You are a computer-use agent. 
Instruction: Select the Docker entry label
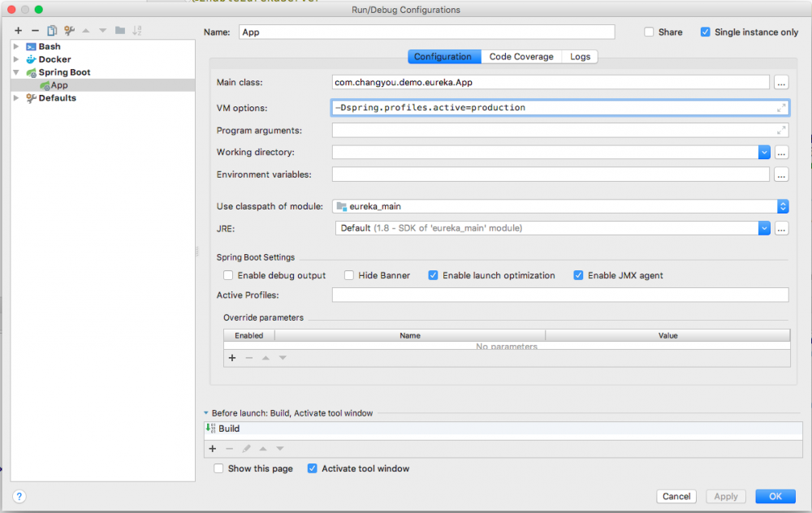point(54,59)
